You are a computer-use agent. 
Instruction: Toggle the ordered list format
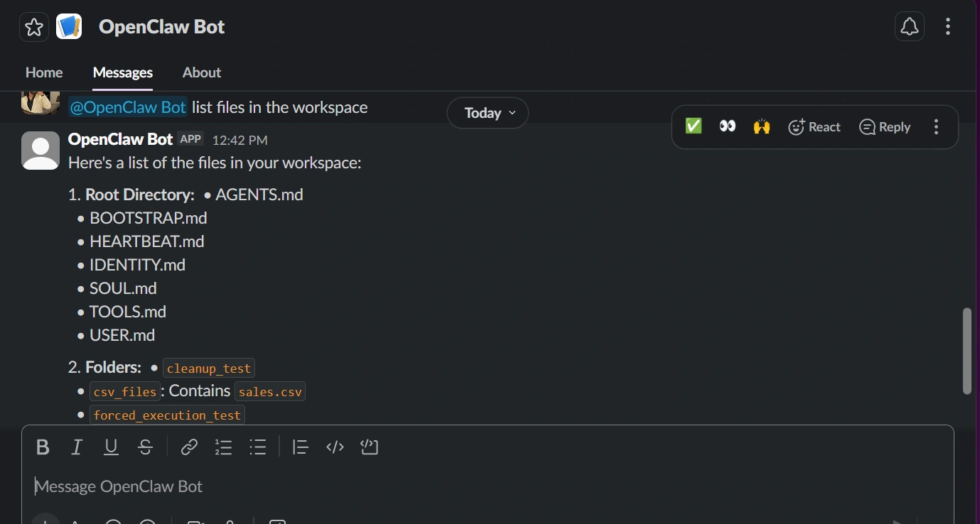pyautogui.click(x=223, y=447)
